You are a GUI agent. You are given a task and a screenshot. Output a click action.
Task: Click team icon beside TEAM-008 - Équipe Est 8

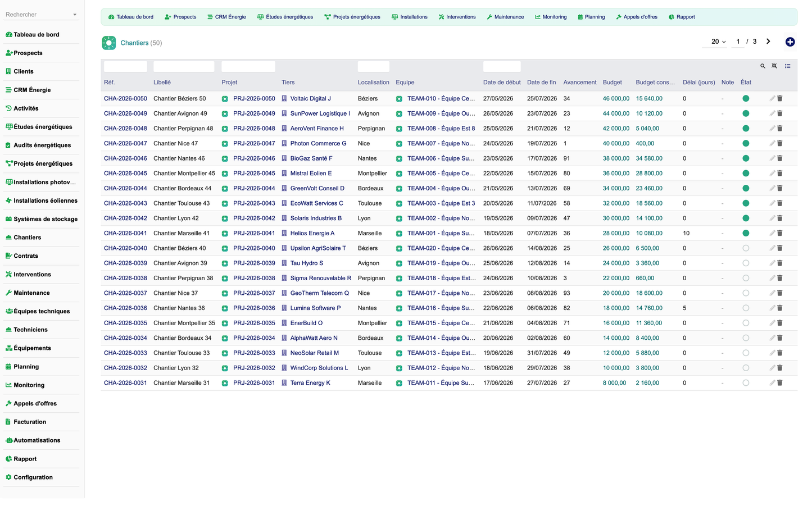pyautogui.click(x=399, y=129)
